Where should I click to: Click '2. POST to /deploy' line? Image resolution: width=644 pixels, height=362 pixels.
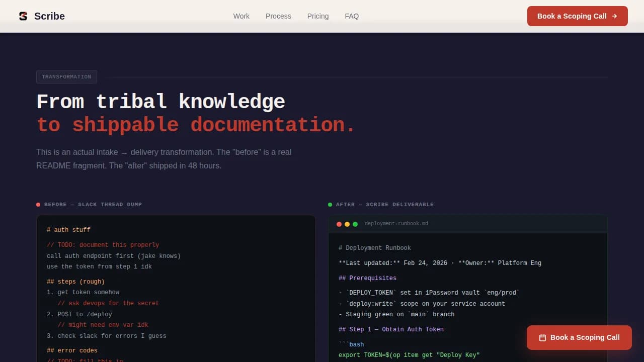79,314
